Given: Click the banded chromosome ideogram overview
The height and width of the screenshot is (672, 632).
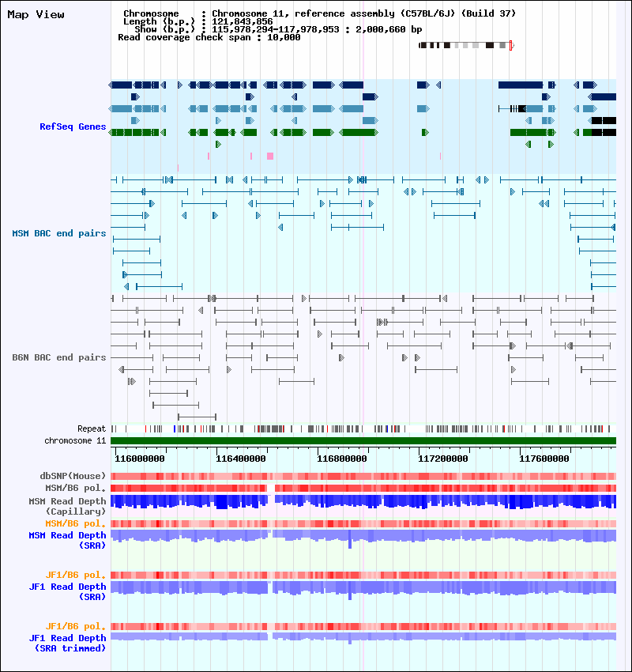Looking at the screenshot, I should pos(466,45).
